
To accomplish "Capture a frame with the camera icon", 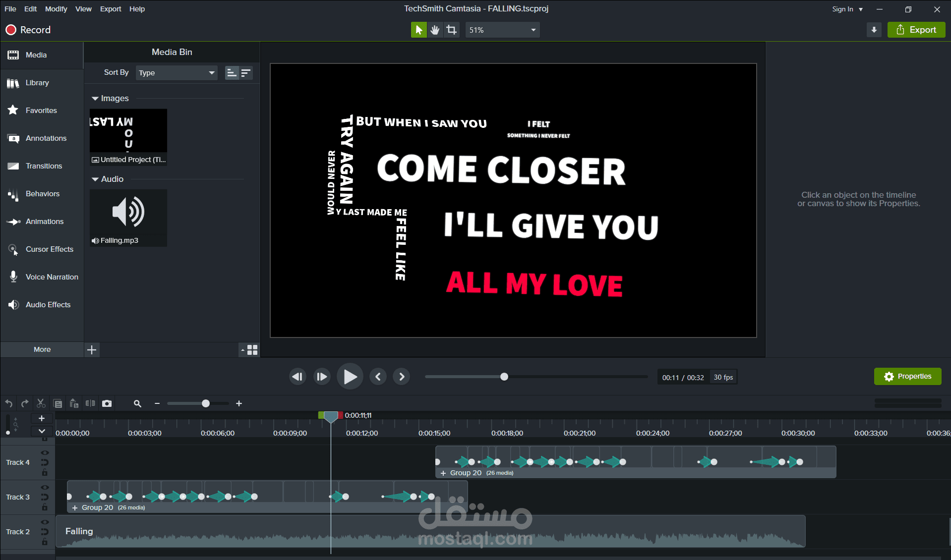I will coord(107,403).
